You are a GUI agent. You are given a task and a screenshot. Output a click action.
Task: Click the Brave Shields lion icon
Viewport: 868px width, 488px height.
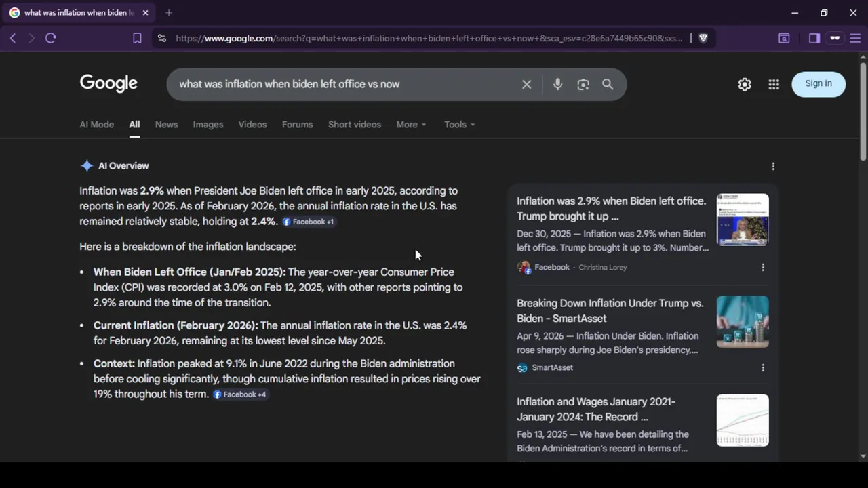click(703, 38)
